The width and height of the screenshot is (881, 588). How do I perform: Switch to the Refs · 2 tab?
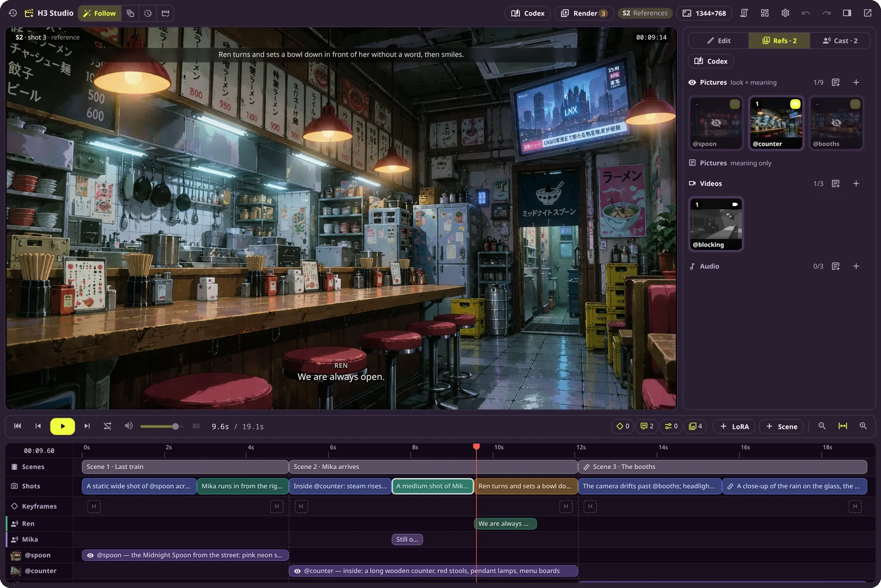tap(779, 41)
